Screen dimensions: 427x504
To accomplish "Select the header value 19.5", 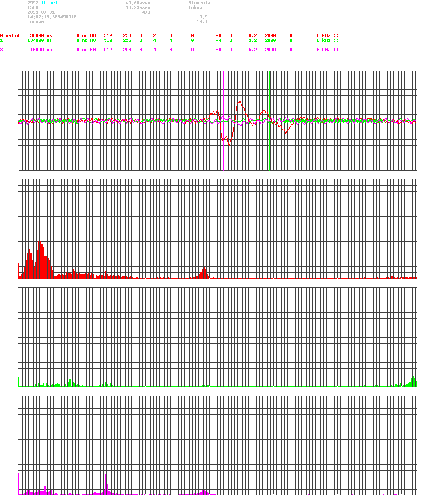I will 202,17.
